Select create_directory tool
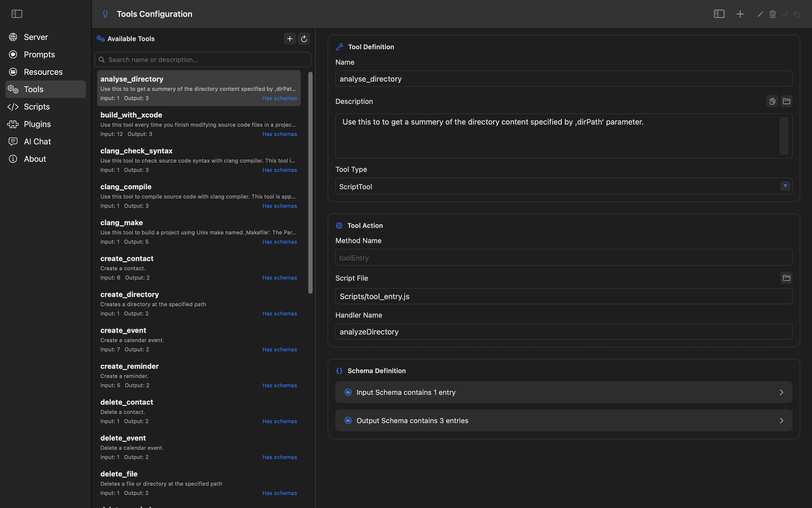The height and width of the screenshot is (508, 812). pyautogui.click(x=199, y=304)
